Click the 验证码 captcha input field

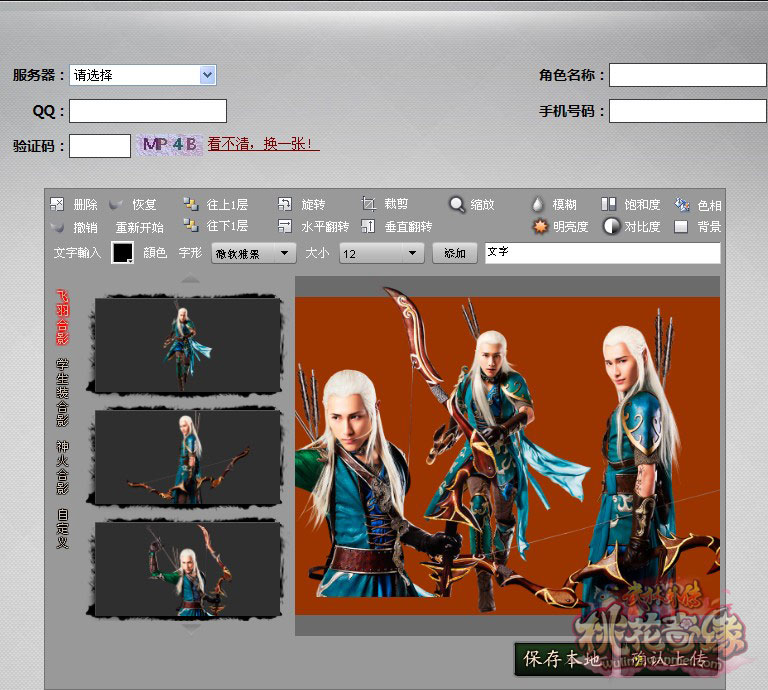pyautogui.click(x=100, y=146)
